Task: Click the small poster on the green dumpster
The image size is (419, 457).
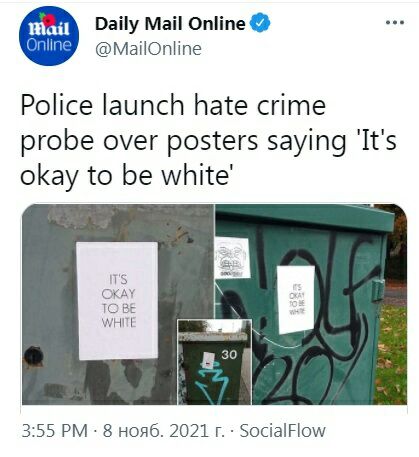Action: click(x=296, y=299)
